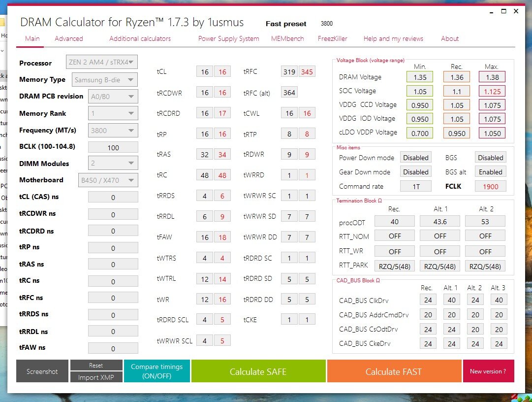This screenshot has width=532, height=402.
Task: Click CAD_BUS AddrCmdDrv Rec. value 20
Action: point(428,314)
